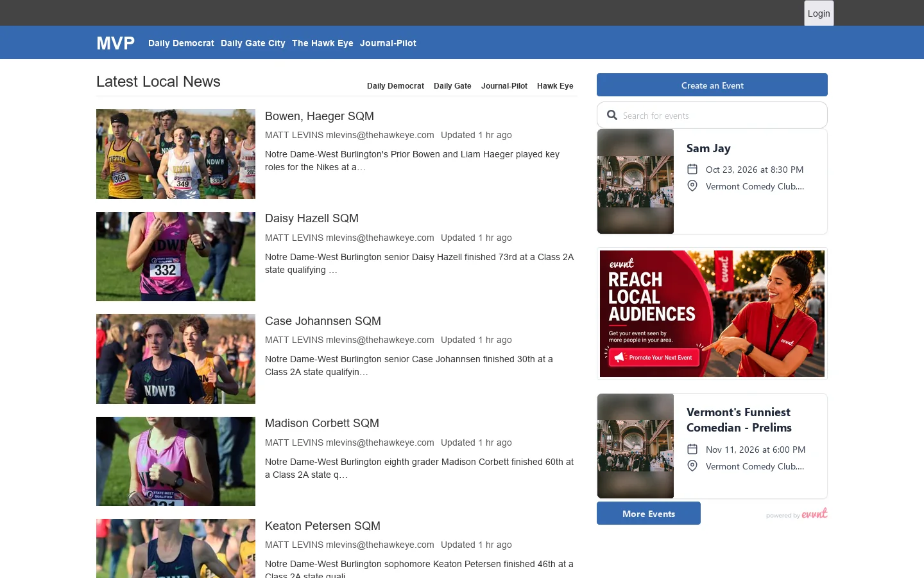924x578 pixels.
Task: Open Vermont's Funniest Comedian - Prelims event title
Action: click(x=739, y=420)
